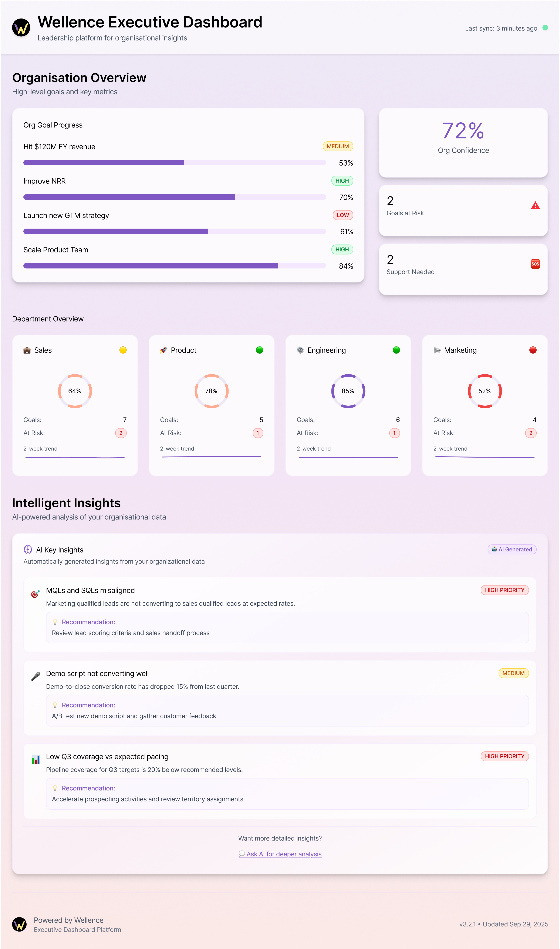Click the microphone icon on Demo script insight

(36, 676)
